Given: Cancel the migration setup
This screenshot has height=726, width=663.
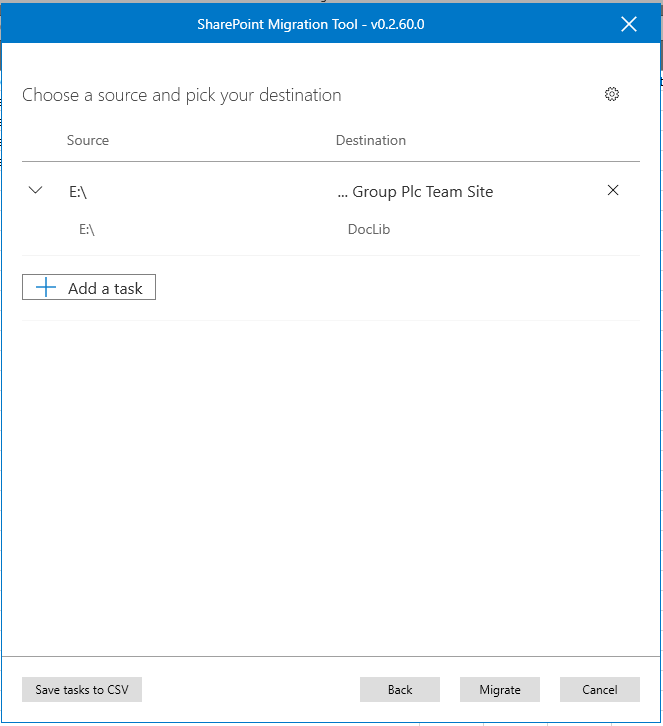Looking at the screenshot, I should click(600, 689).
